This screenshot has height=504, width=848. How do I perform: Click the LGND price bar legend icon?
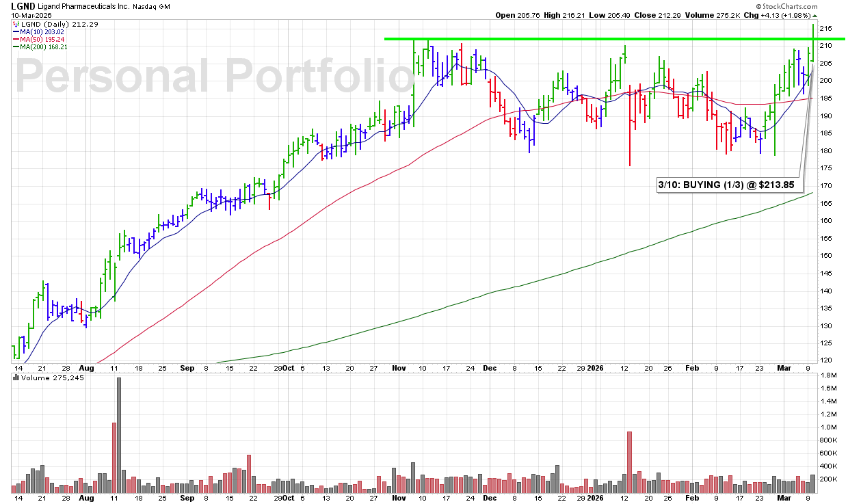[x=14, y=24]
